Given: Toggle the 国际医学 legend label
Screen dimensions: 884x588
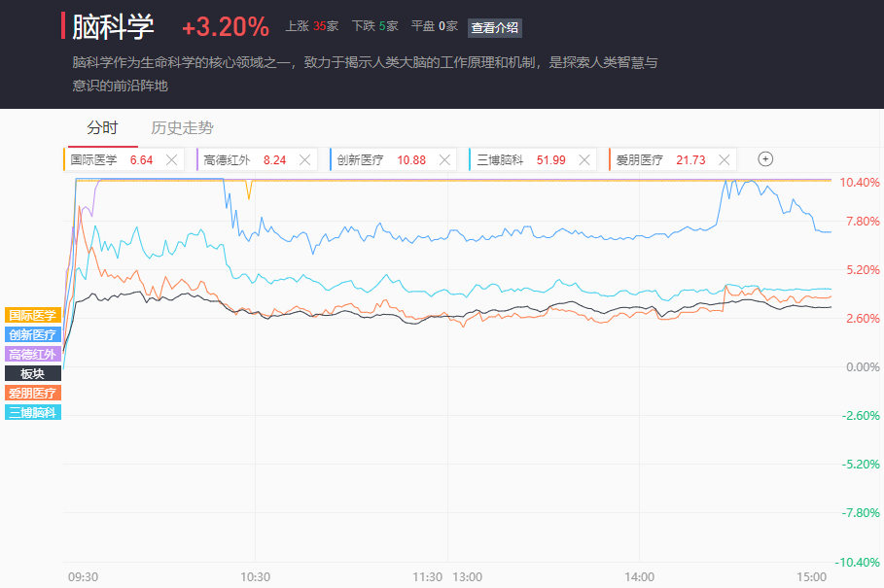Looking at the screenshot, I should (33, 315).
